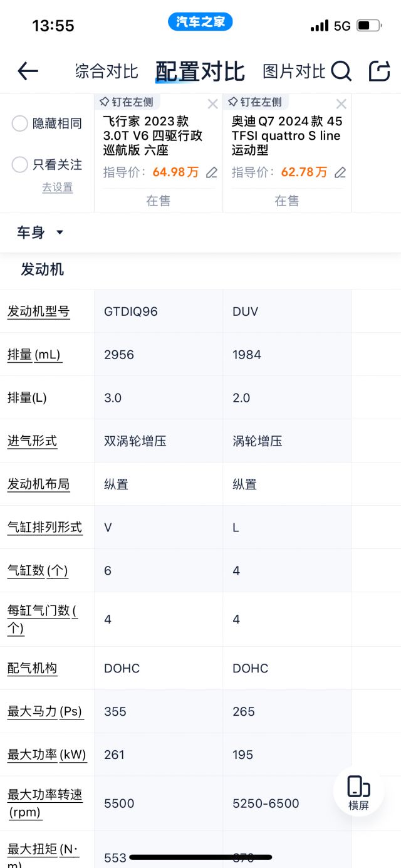Enable the 隐藏相同 radio option
This screenshot has width=401, height=868.
click(x=19, y=123)
